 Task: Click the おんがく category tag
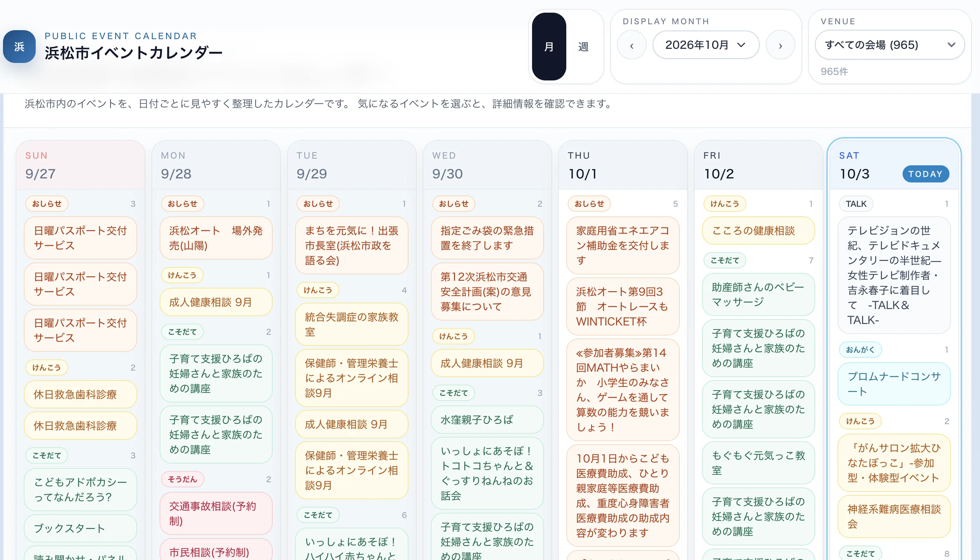[860, 349]
